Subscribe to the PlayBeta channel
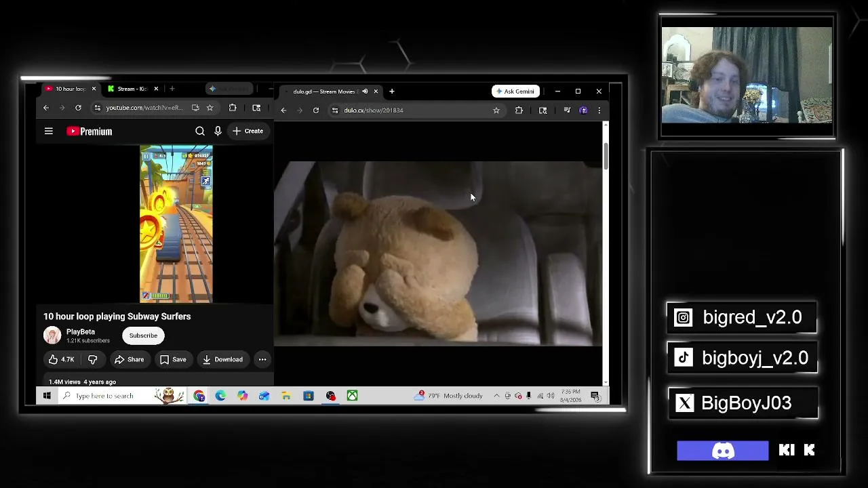Viewport: 868px width, 488px height. [x=143, y=335]
